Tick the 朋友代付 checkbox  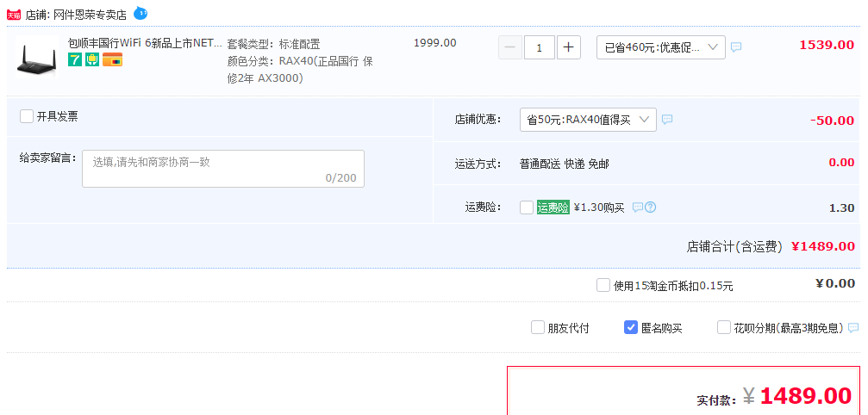point(538,327)
